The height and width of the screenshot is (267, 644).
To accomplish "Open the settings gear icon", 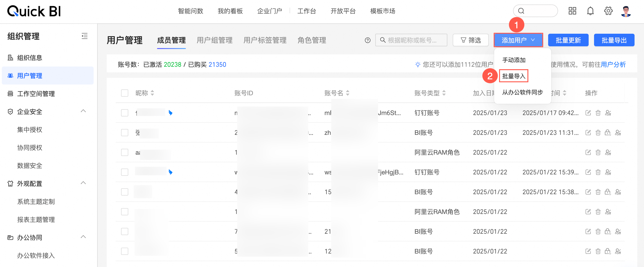I will 608,11.
